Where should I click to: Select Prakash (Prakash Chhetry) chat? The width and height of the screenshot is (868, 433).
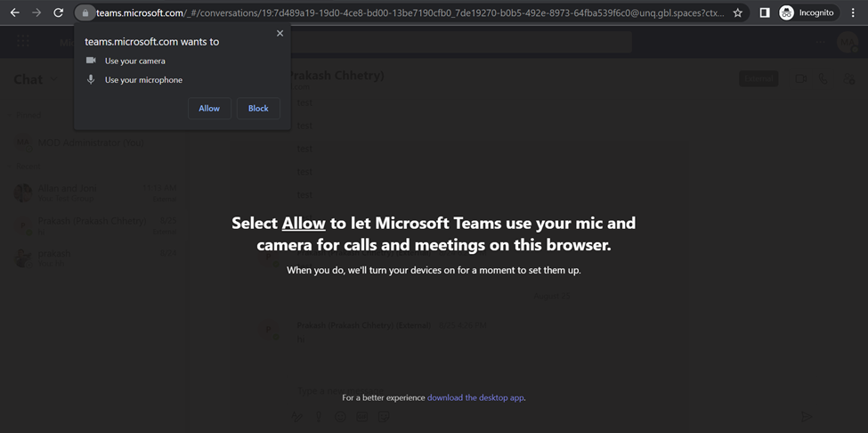[94, 226]
